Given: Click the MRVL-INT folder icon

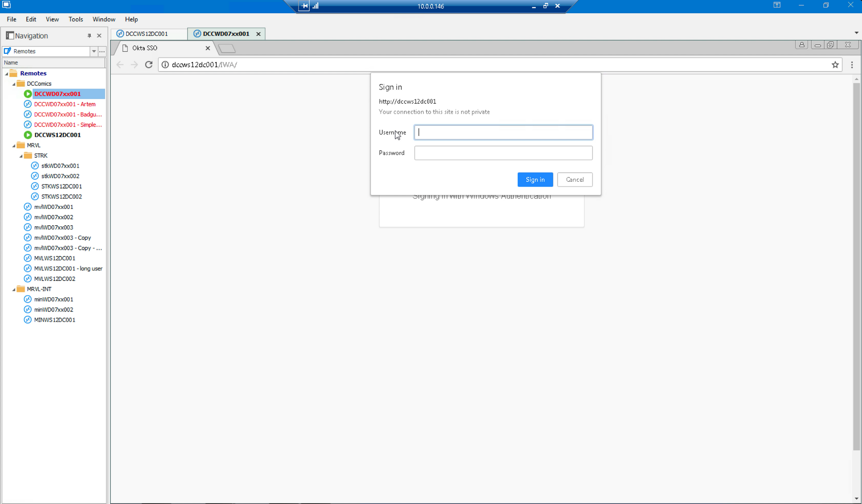Looking at the screenshot, I should tap(20, 289).
